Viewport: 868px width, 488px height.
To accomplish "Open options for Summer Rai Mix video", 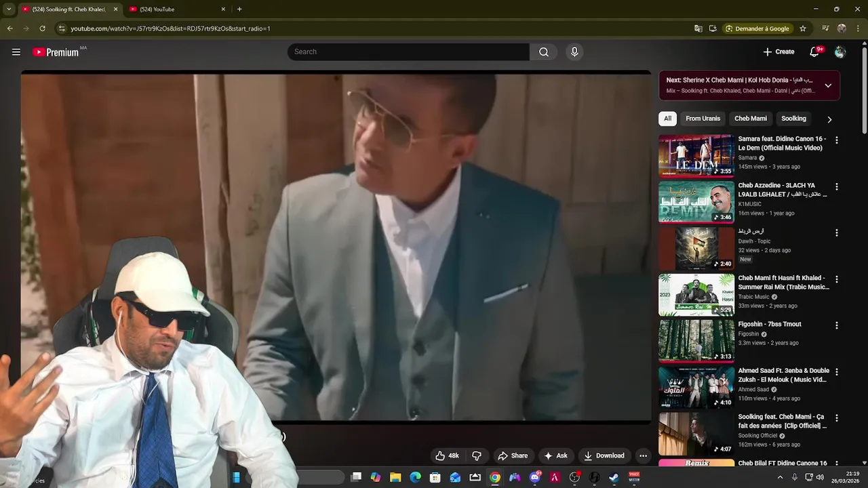I will (x=836, y=279).
